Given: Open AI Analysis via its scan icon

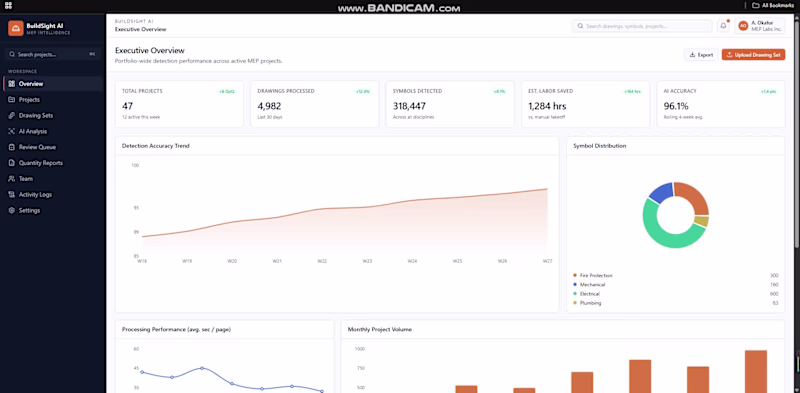Looking at the screenshot, I should coord(12,131).
